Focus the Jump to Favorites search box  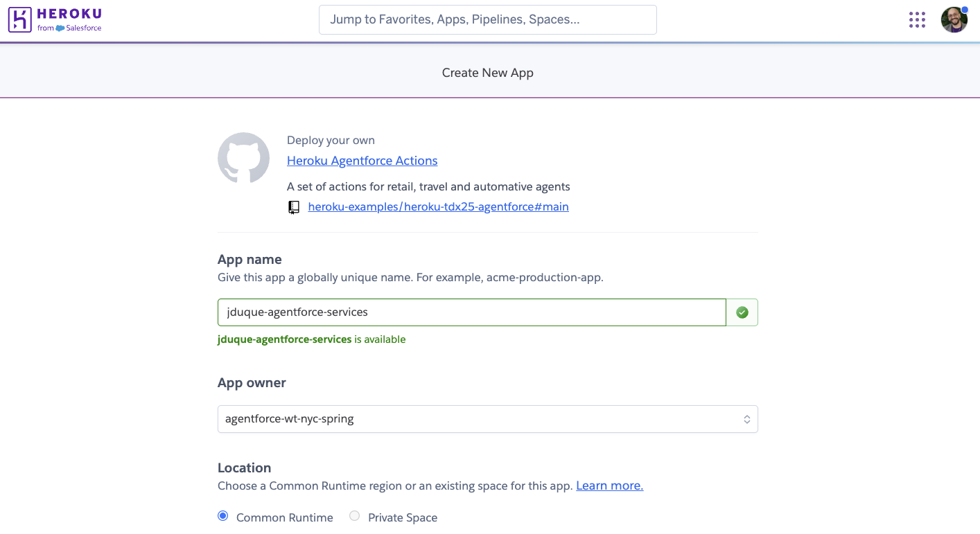[x=487, y=19]
